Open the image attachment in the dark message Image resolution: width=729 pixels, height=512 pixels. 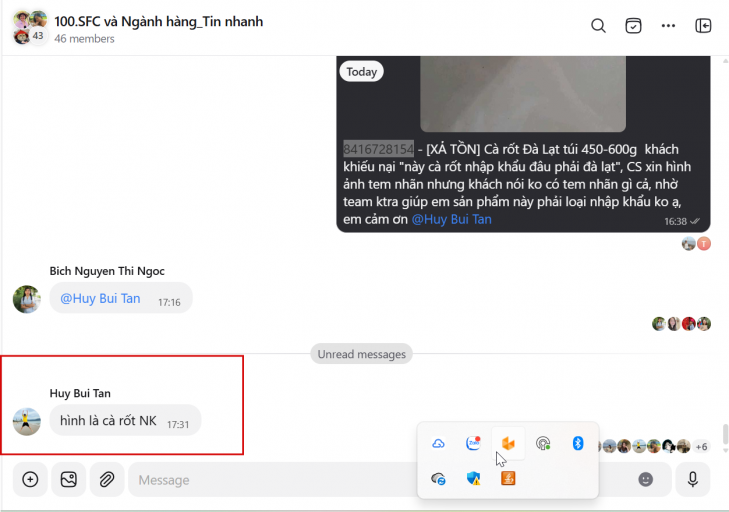coord(523,94)
